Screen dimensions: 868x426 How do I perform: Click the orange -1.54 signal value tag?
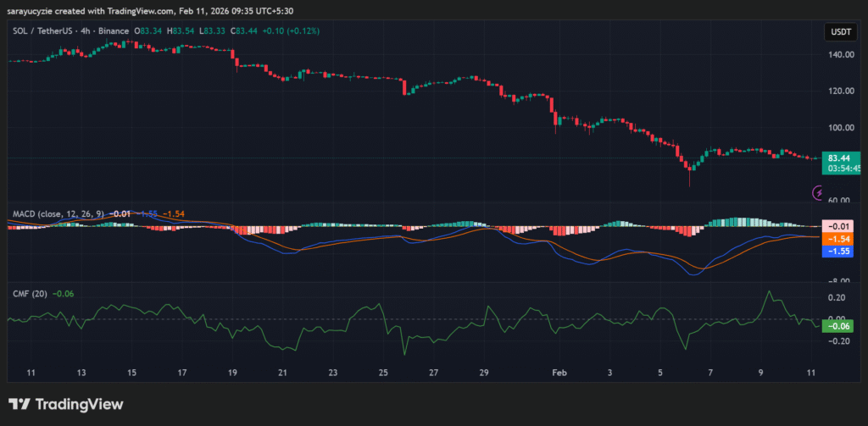pos(839,240)
